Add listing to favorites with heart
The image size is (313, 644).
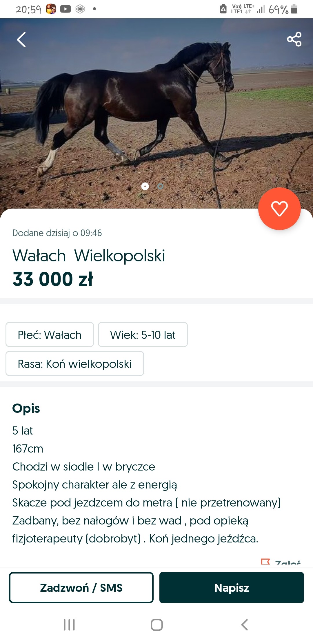point(279,209)
